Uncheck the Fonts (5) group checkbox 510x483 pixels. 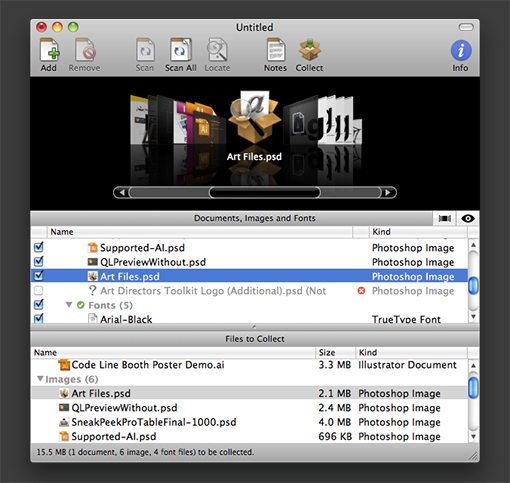coord(39,305)
